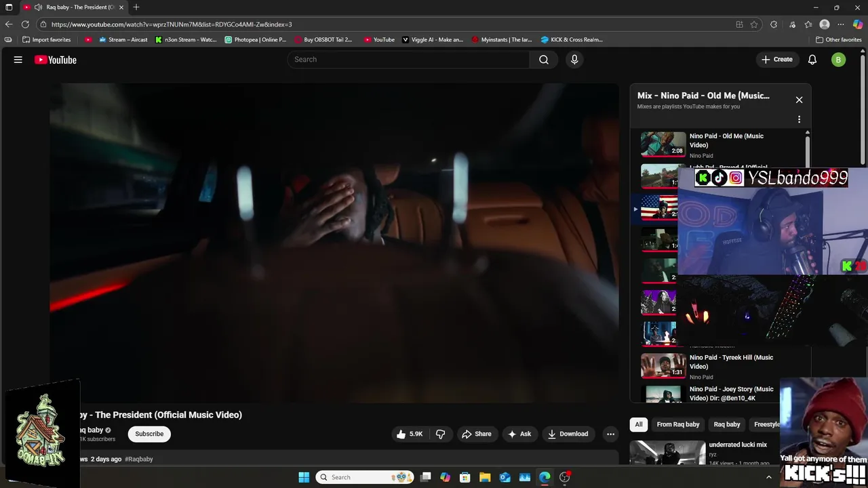Open underrated lucki mix thumbnail
Image resolution: width=868 pixels, height=488 pixels.
click(667, 453)
